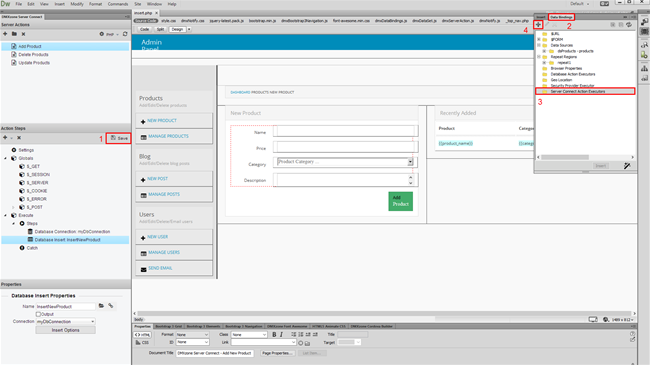Open the PHP server model dropdown
Image resolution: width=650 pixels, height=365 pixels.
(112, 34)
